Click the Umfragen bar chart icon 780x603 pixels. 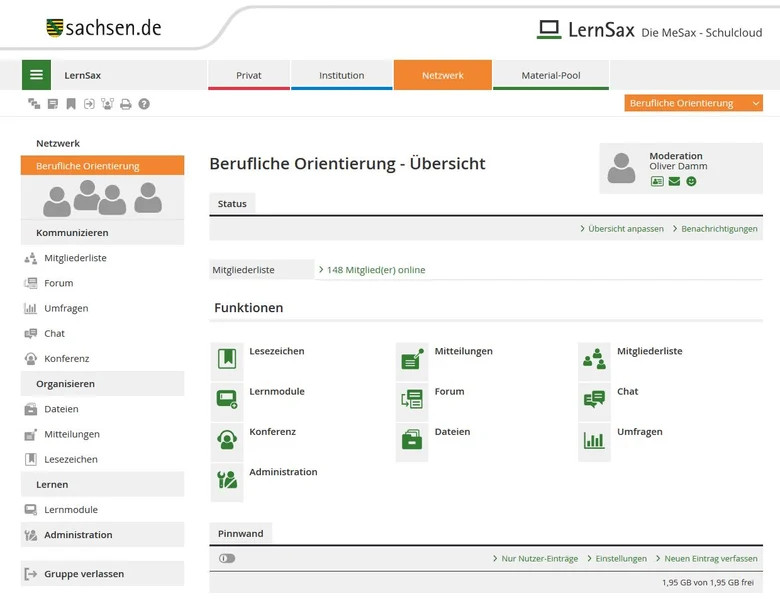(594, 439)
